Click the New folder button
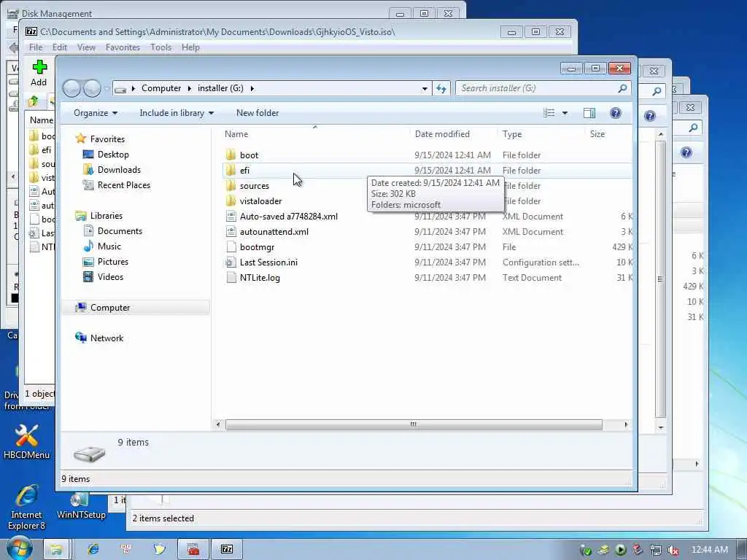The height and width of the screenshot is (560, 747). point(258,113)
